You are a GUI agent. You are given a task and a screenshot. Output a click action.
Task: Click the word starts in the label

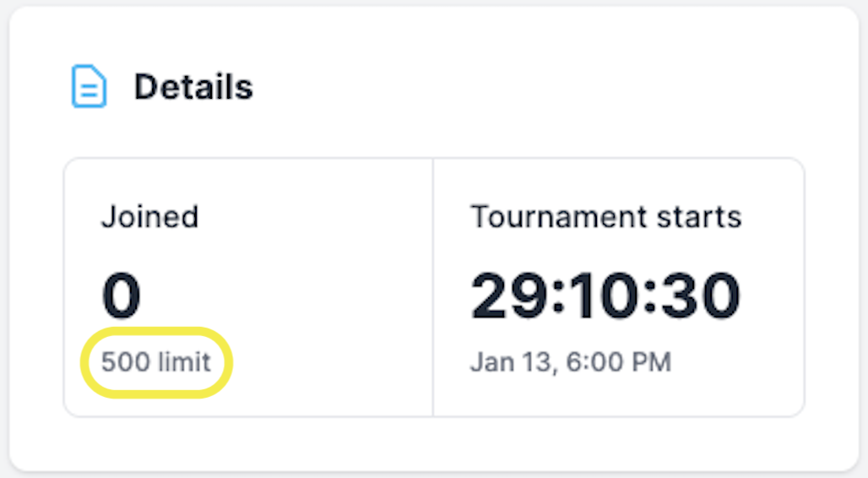click(699, 217)
